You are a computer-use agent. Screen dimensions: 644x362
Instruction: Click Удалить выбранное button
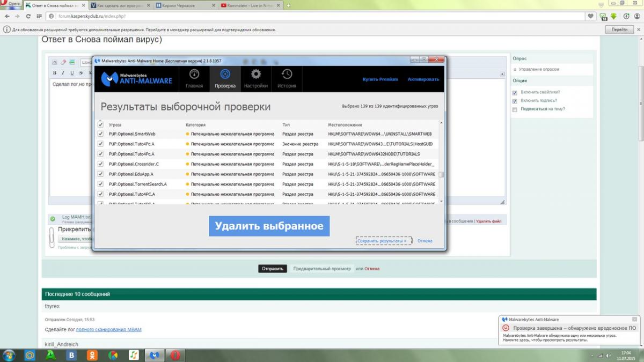pyautogui.click(x=269, y=226)
